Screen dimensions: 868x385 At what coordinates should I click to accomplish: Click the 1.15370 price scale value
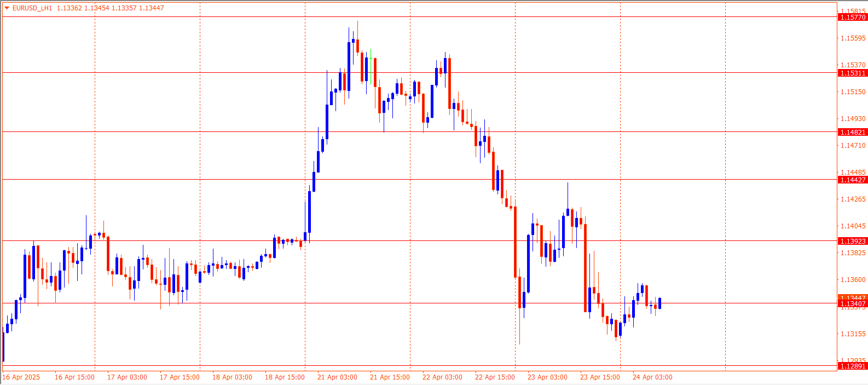tap(853, 65)
